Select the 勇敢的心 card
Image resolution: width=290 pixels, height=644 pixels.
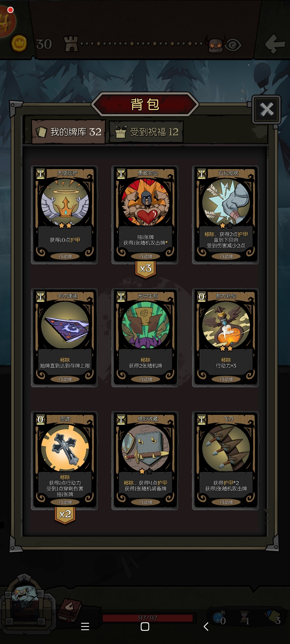click(x=145, y=215)
